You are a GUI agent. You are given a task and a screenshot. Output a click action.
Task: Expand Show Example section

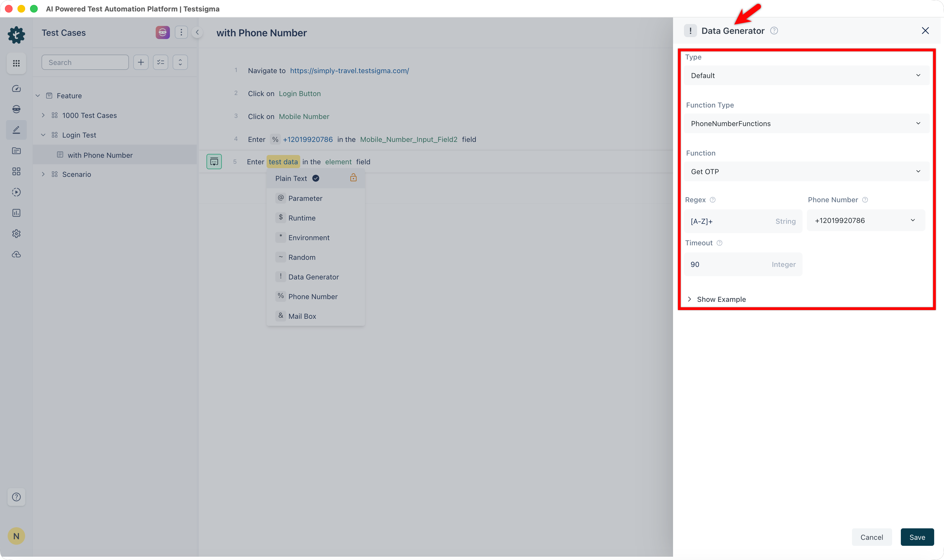point(717,299)
